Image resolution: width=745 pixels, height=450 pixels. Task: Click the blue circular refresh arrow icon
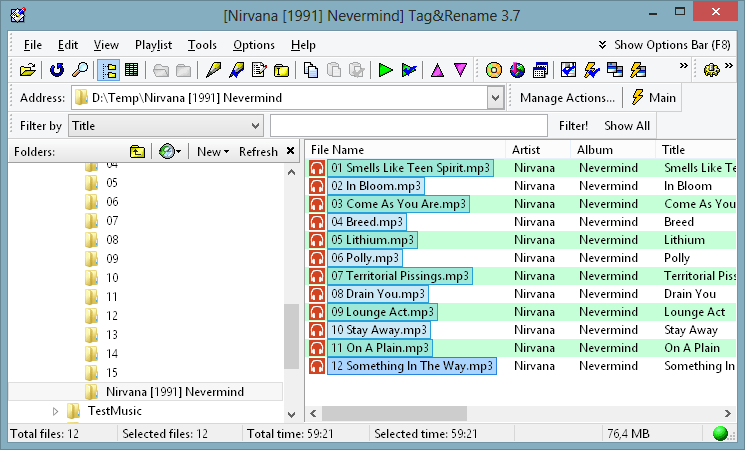57,70
